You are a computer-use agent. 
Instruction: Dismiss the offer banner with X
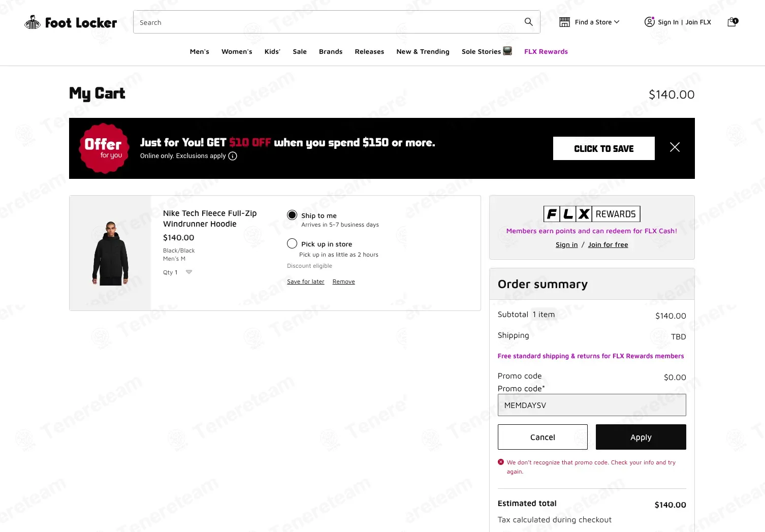pyautogui.click(x=675, y=147)
